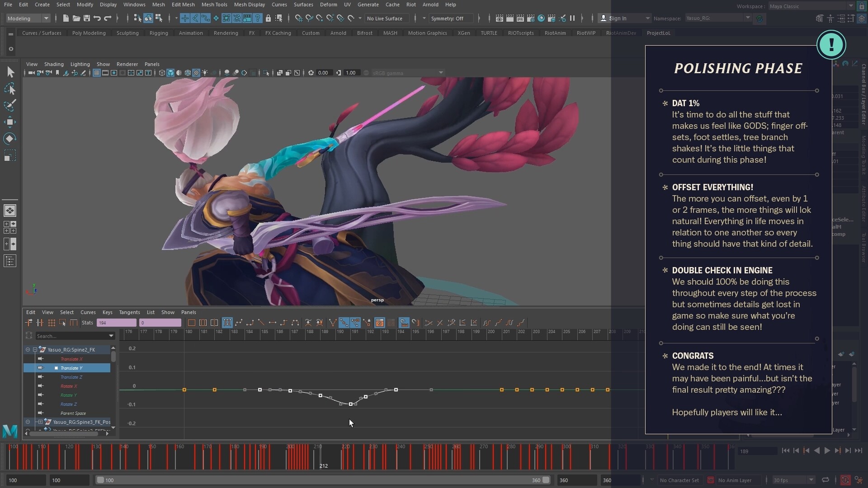This screenshot has height=488, width=868.
Task: Click the No Live Surface field
Action: tap(387, 19)
